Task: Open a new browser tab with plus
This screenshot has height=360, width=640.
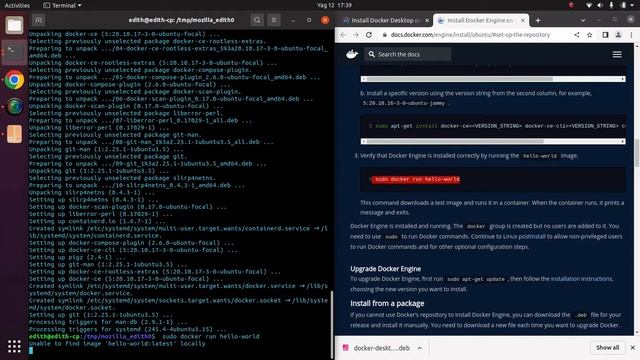Action: (x=538, y=20)
